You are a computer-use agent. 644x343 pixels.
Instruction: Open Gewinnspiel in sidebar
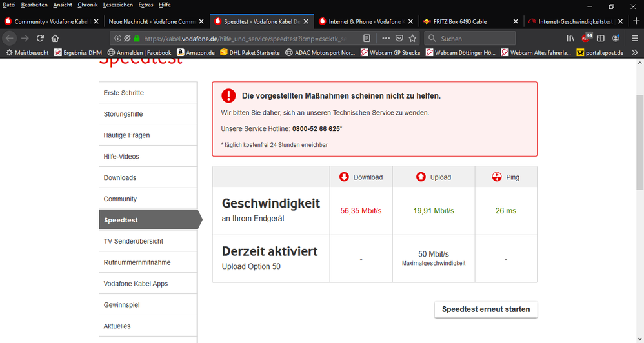(148, 305)
